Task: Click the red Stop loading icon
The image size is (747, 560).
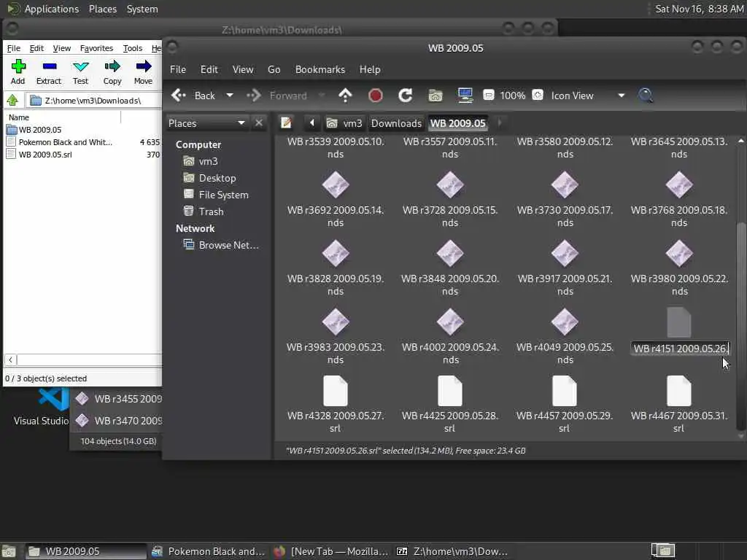Action: coord(376,96)
